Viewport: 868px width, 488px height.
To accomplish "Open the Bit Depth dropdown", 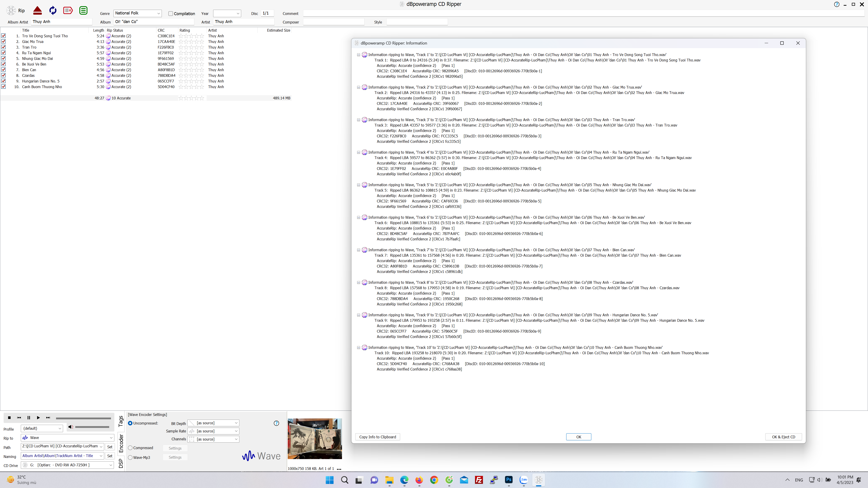I will pos(213,423).
